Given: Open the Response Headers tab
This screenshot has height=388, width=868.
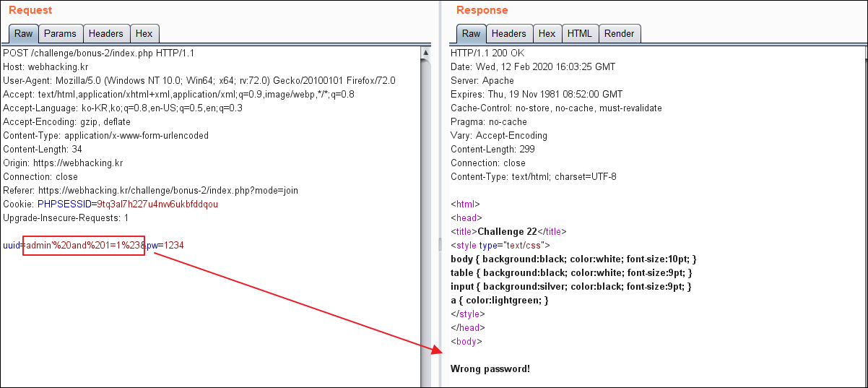Looking at the screenshot, I should coord(509,33).
